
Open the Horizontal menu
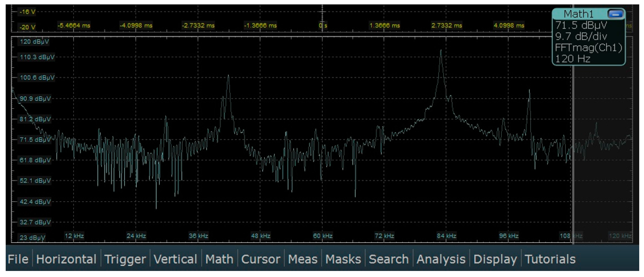pyautogui.click(x=66, y=259)
